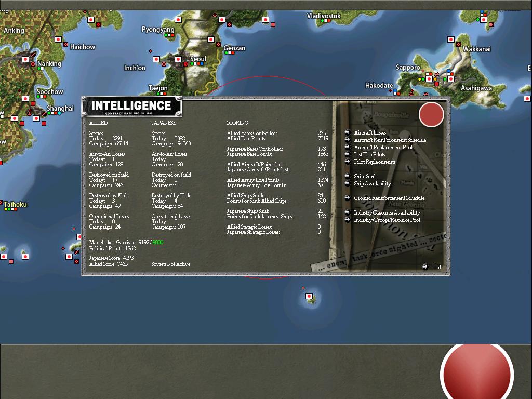Click the Allied Score: 7455 line

pos(109,264)
